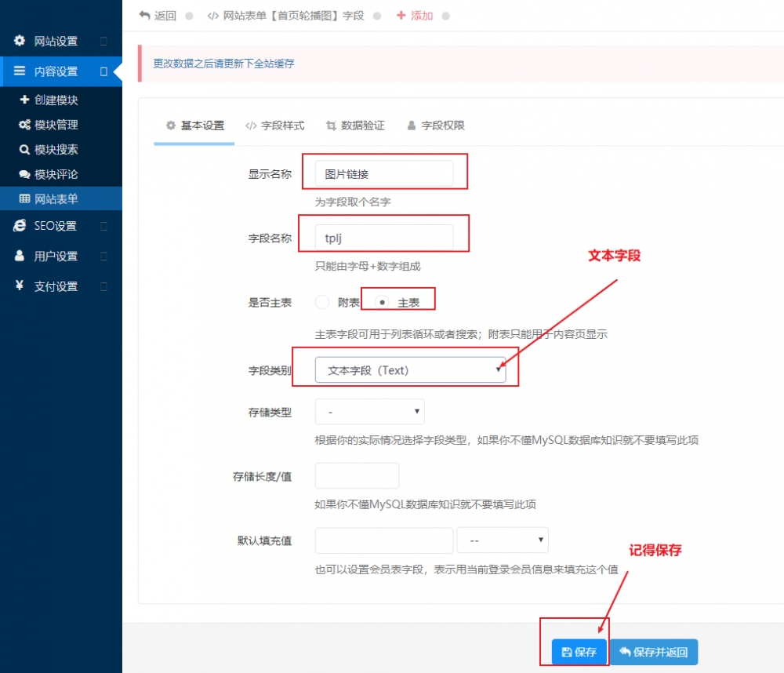This screenshot has width=784, height=673.
Task: Select the 附表 radio option
Action: point(322,302)
